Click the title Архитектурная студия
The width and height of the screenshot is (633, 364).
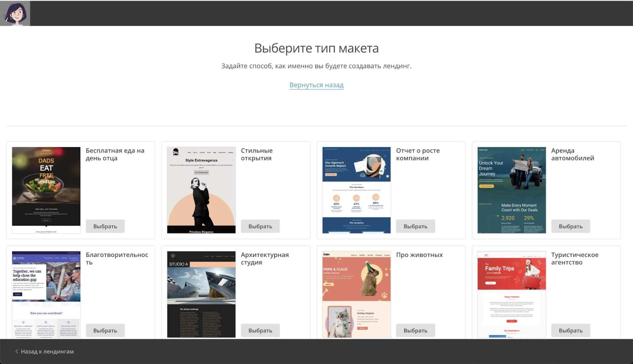pos(265,258)
